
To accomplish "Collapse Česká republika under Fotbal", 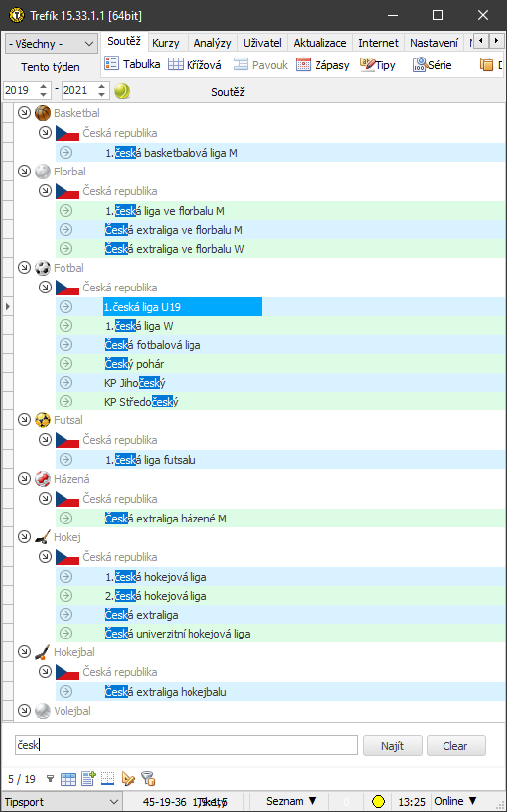I will point(45,287).
